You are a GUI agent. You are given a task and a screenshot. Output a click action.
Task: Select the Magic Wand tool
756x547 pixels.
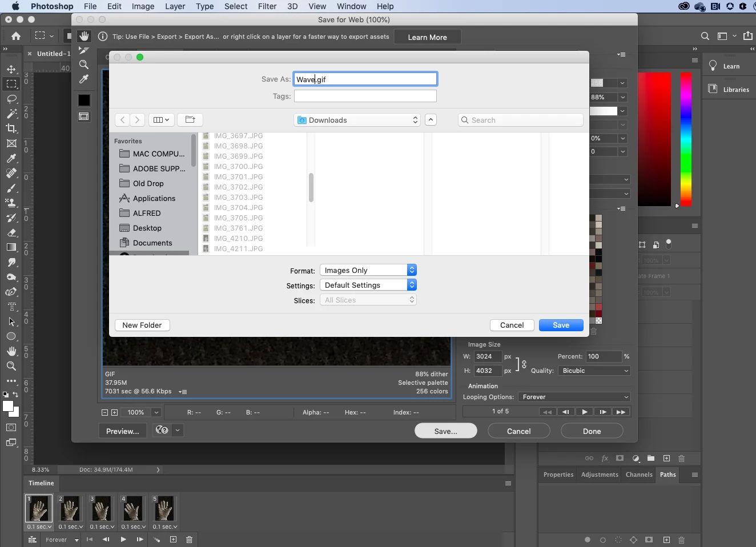pos(11,114)
